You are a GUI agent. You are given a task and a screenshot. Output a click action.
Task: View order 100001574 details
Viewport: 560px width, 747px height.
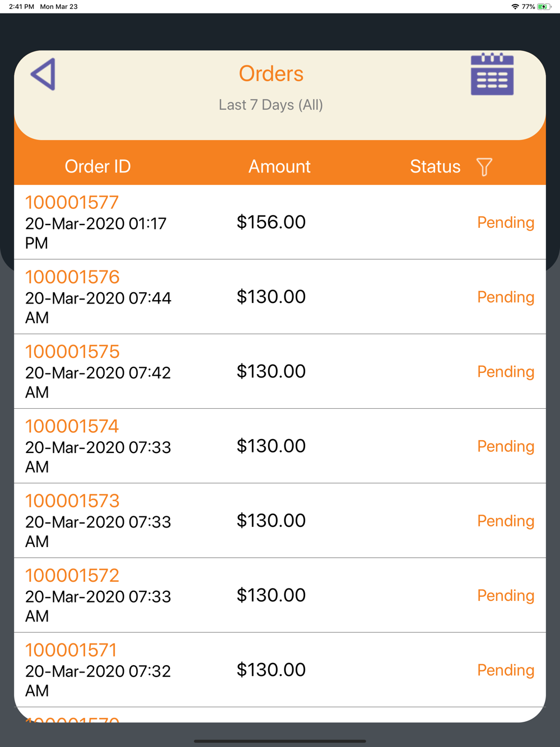click(x=72, y=426)
